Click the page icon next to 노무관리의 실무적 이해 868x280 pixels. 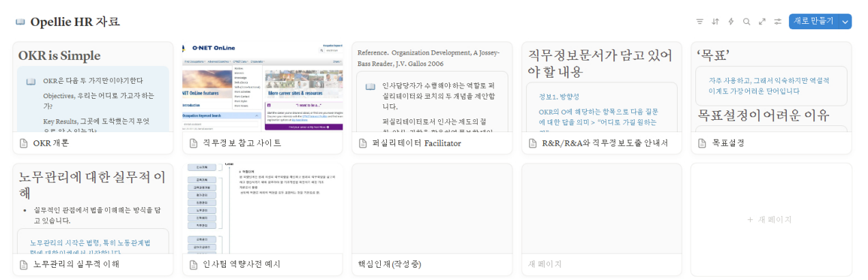coord(24,264)
